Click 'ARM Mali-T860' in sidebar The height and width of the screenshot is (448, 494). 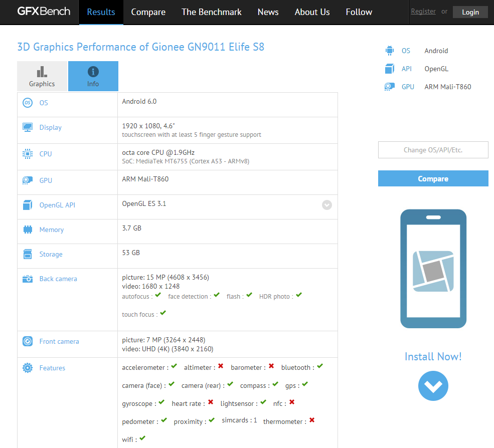[448, 87]
